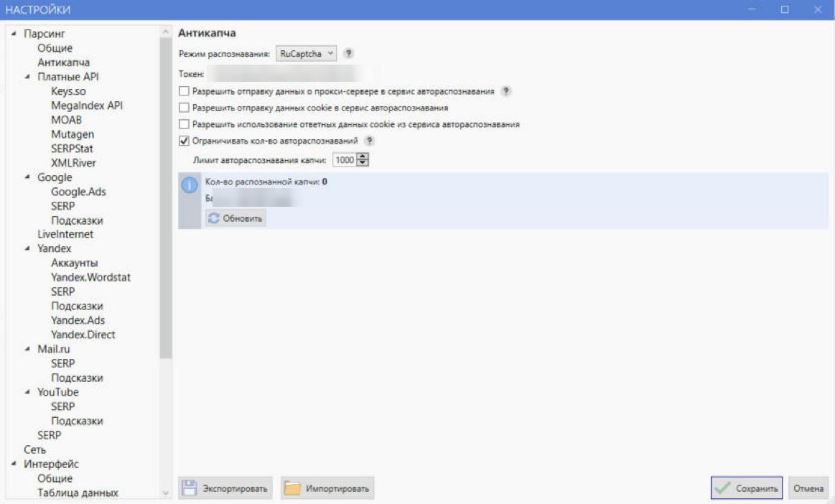
Task: Click Импортировать button
Action: (327, 488)
